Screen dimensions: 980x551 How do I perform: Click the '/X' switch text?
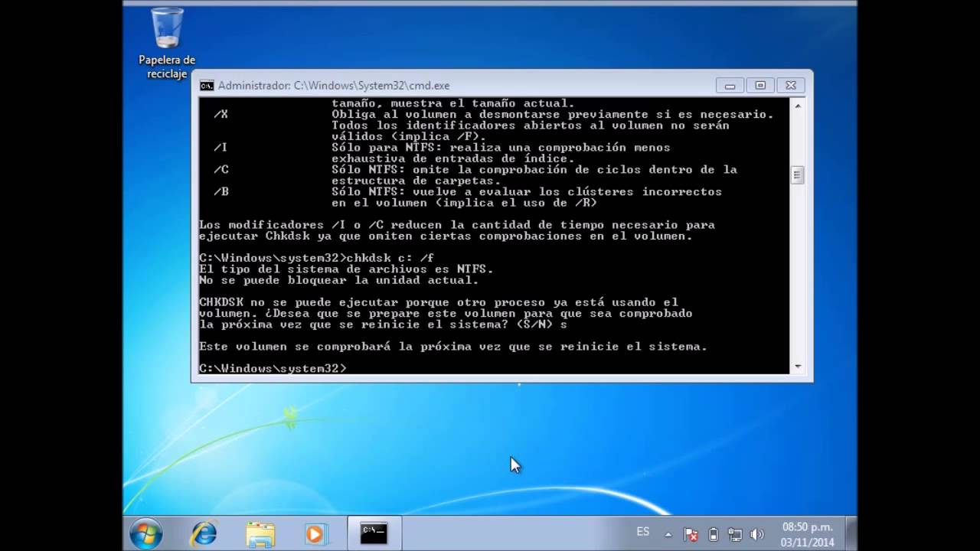[220, 114]
